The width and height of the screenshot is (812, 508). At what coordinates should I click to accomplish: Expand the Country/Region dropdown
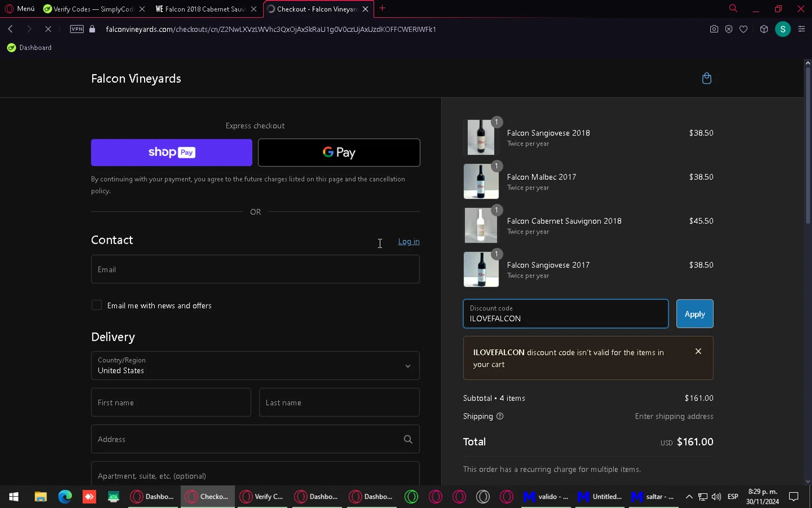255,366
